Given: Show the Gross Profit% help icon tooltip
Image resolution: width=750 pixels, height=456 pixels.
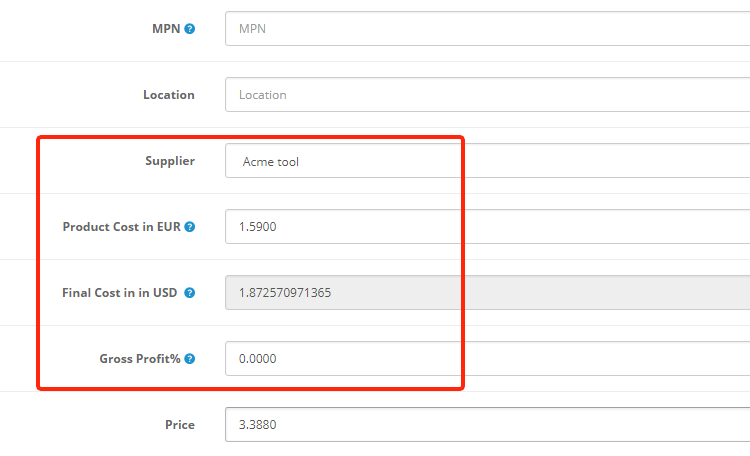Looking at the screenshot, I should [x=190, y=359].
